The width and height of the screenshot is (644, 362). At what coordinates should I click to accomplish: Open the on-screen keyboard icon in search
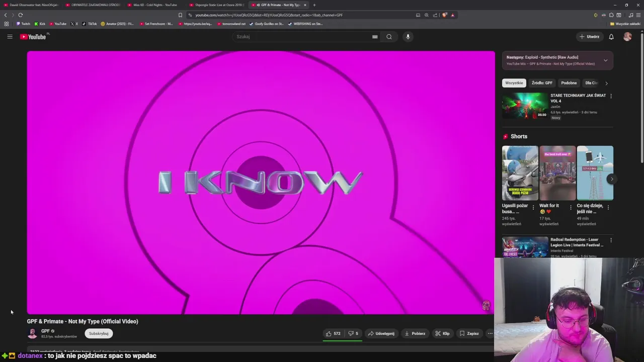[x=375, y=37]
